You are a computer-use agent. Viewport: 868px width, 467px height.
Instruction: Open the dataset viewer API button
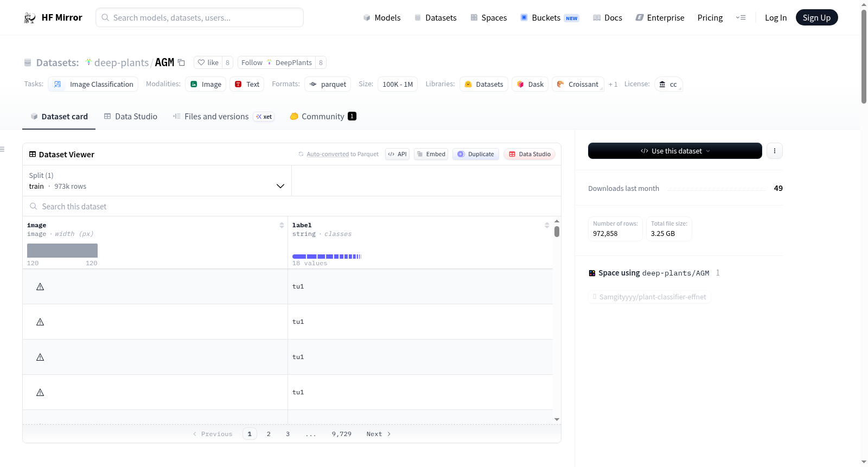397,154
